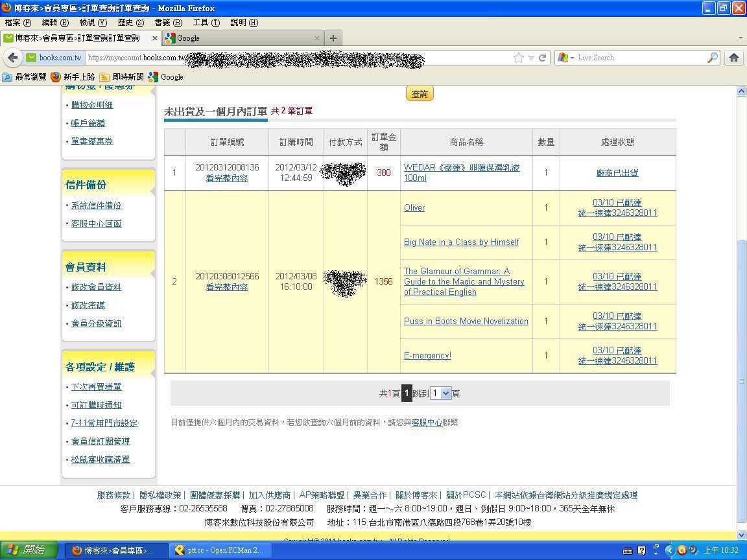This screenshot has height=560, width=747.
Task: Click the system tray clock 上午 10:32
Action: point(721,550)
